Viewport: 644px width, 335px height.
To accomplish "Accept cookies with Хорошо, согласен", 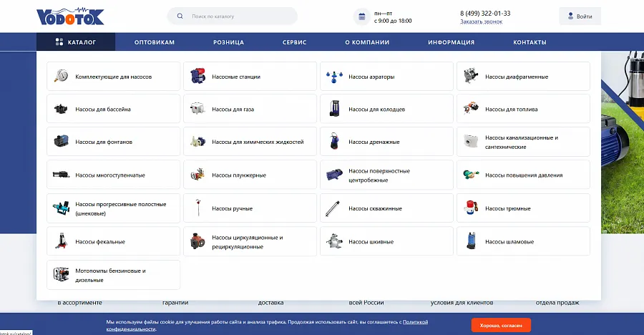I will (x=501, y=325).
